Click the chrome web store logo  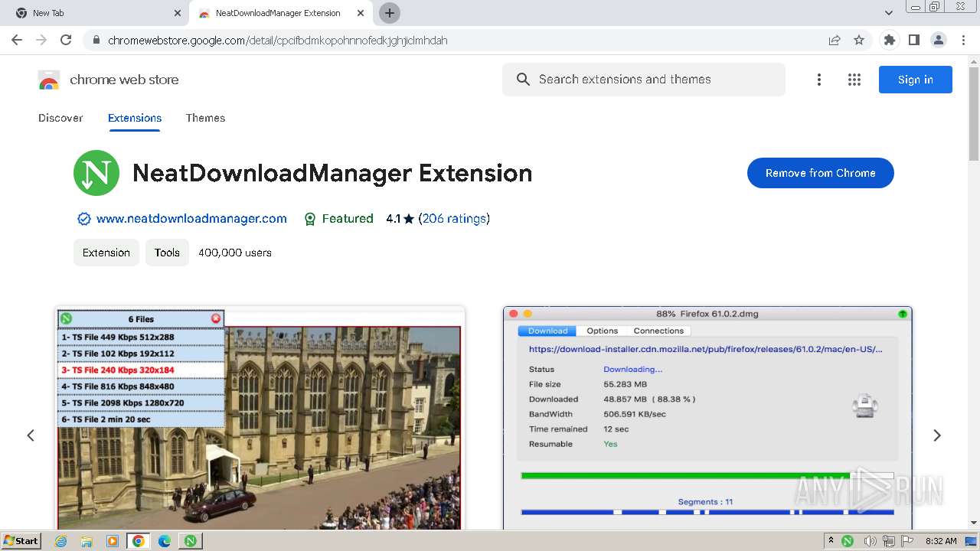(108, 80)
